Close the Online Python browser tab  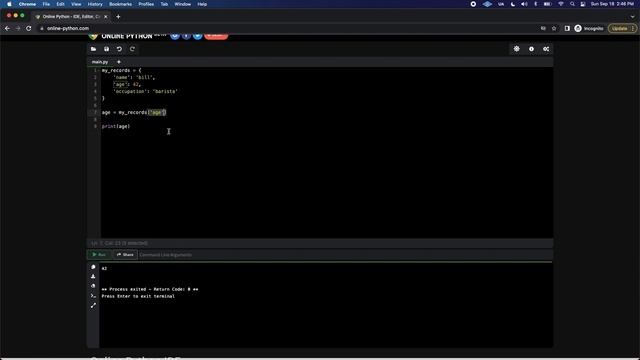tap(106, 17)
